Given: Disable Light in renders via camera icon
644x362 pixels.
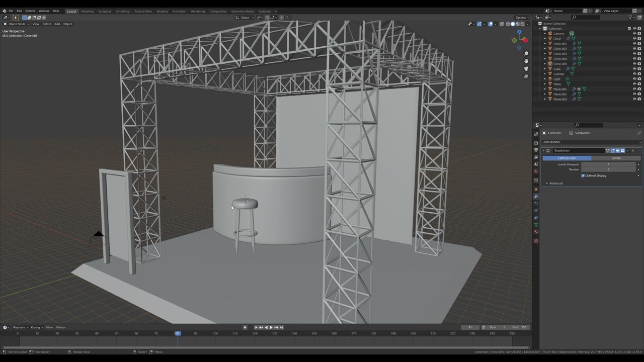Looking at the screenshot, I should (x=639, y=79).
